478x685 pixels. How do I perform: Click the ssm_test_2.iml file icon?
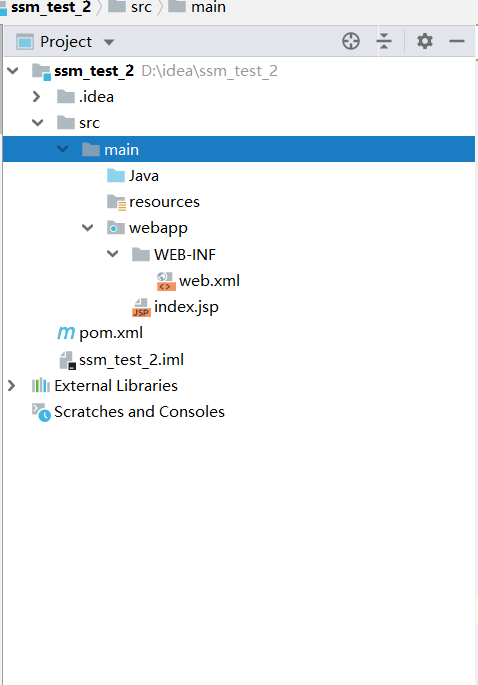click(67, 360)
